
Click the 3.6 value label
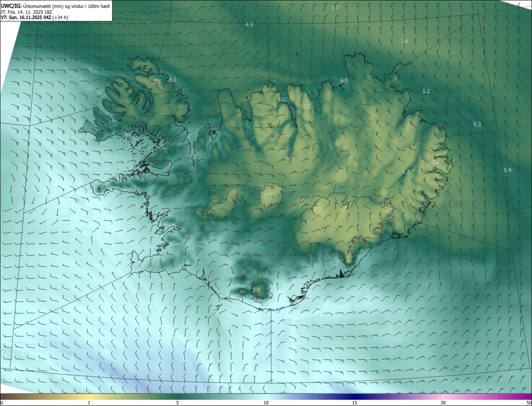click(404, 41)
